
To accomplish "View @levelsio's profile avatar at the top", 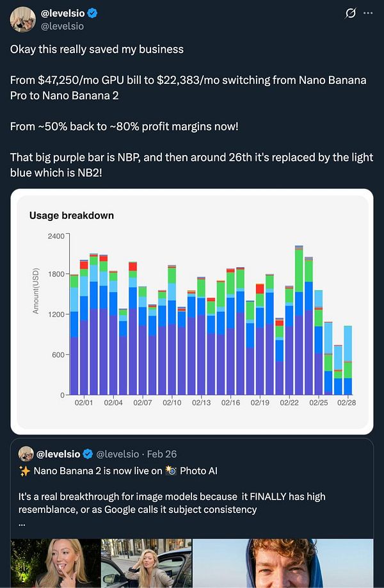I will [23, 17].
